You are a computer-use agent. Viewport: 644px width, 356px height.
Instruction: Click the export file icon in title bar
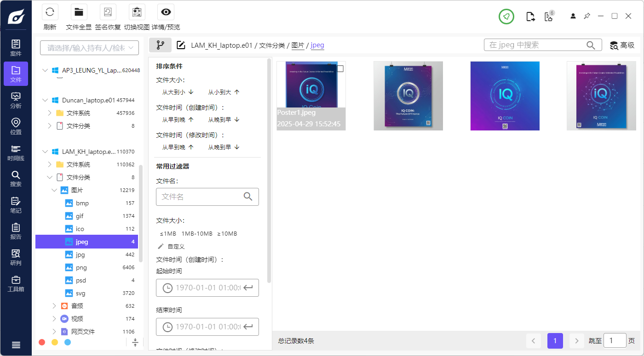530,17
